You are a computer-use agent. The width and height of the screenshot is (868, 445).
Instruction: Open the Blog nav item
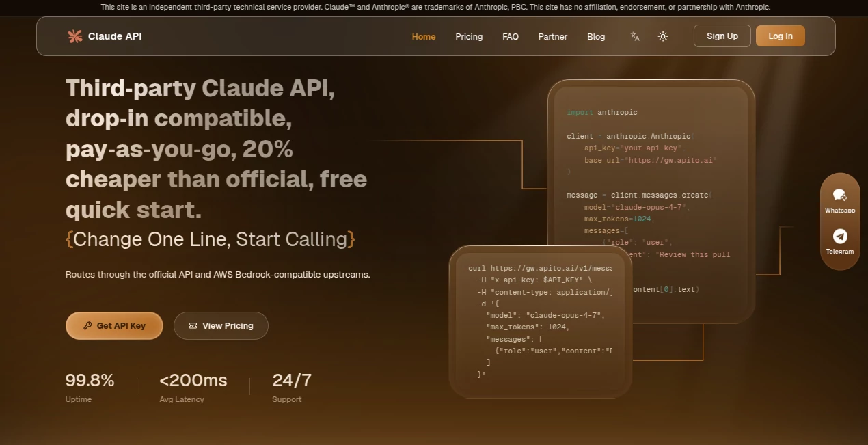[x=596, y=36]
